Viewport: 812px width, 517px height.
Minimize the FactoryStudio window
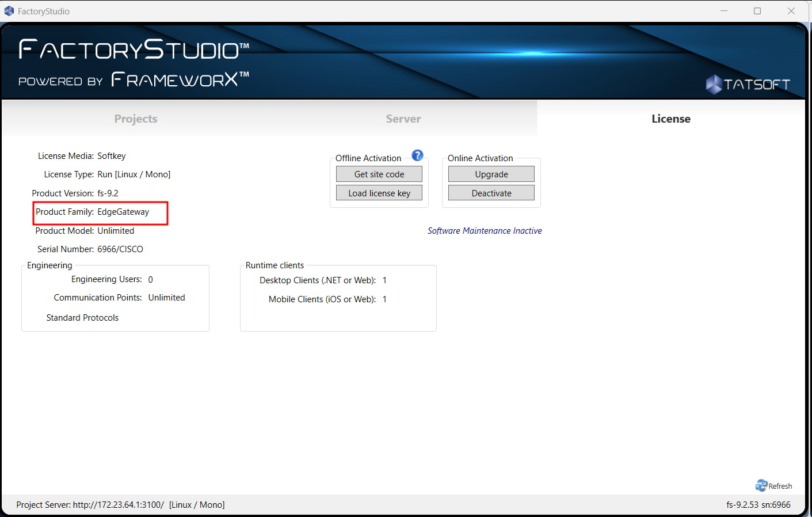click(724, 11)
